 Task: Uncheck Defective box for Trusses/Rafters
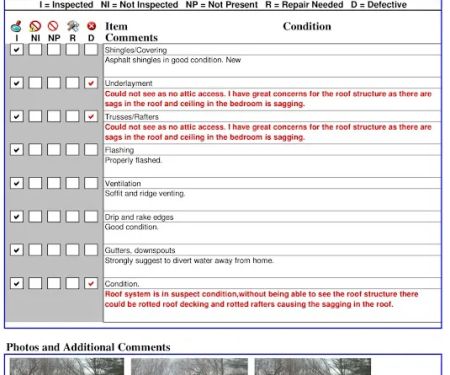(x=91, y=116)
